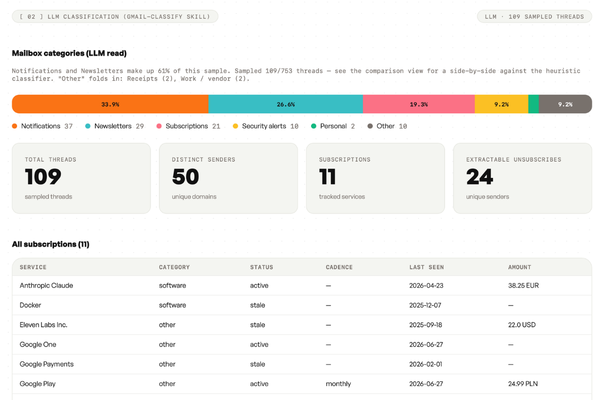Open the Subscriptions 11 card
This screenshot has width=600, height=400.
tap(375, 178)
